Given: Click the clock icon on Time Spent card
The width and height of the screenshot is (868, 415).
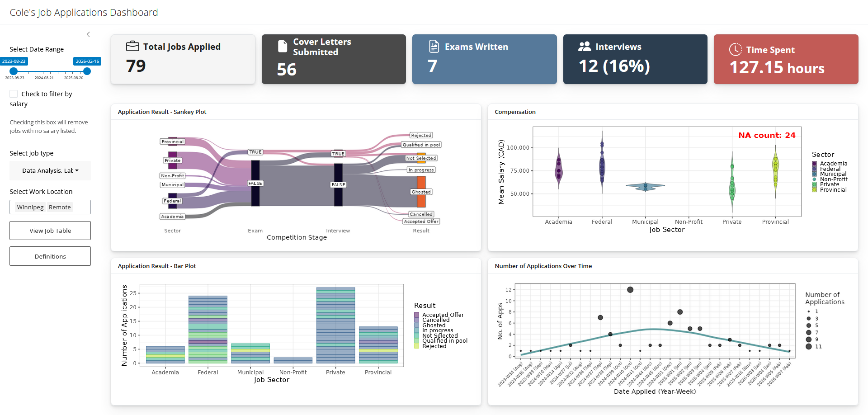Looking at the screenshot, I should click(x=735, y=49).
